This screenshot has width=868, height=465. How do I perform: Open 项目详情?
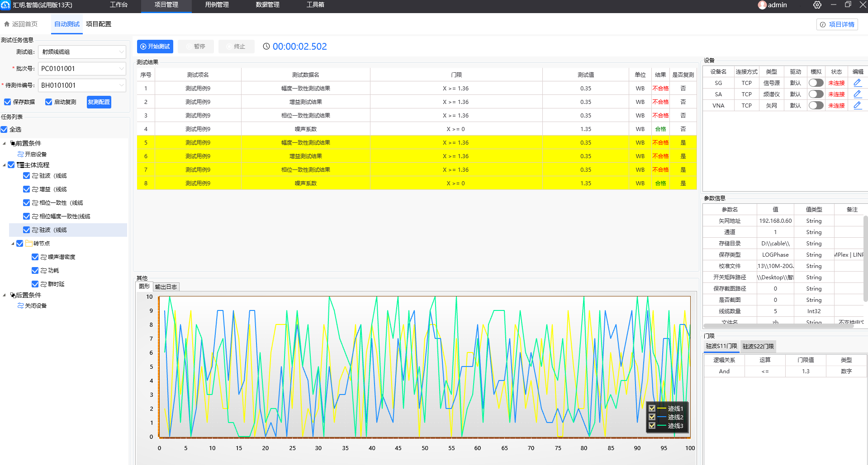click(x=837, y=24)
